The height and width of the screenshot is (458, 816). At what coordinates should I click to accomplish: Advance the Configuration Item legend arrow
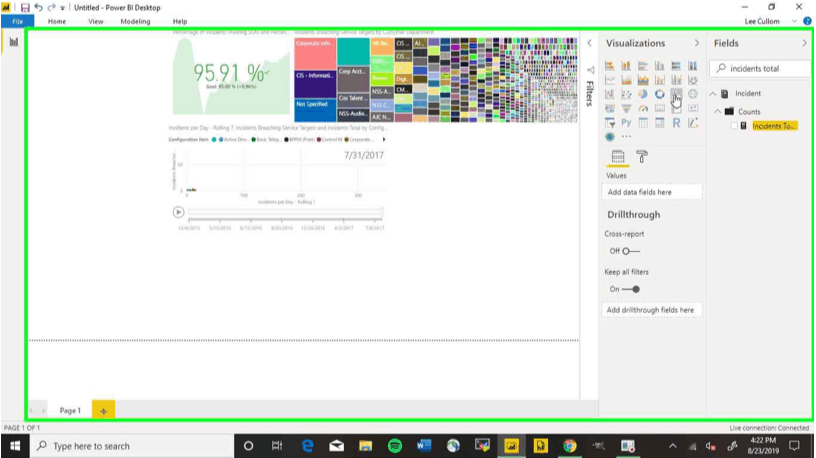[384, 139]
